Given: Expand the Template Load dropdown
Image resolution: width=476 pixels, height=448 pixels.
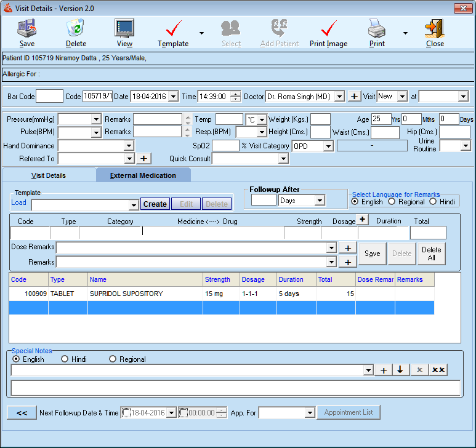Looking at the screenshot, I should pyautogui.click(x=134, y=205).
